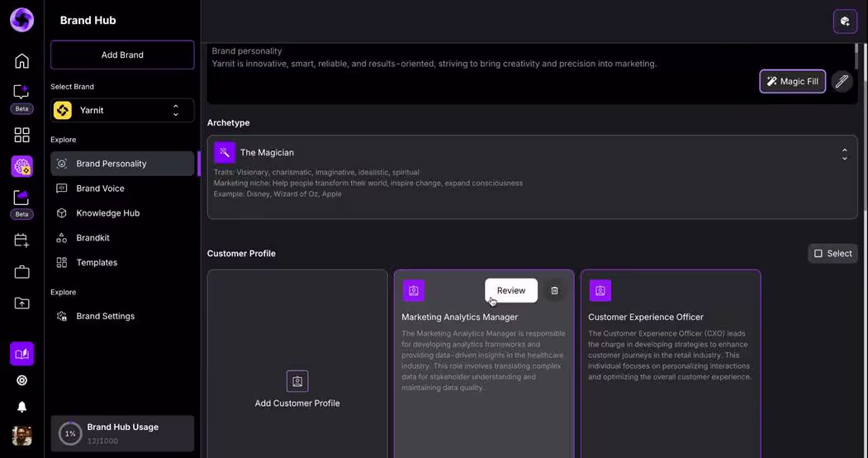Select the Brand Hub brain icon
868x458 pixels.
point(21,166)
